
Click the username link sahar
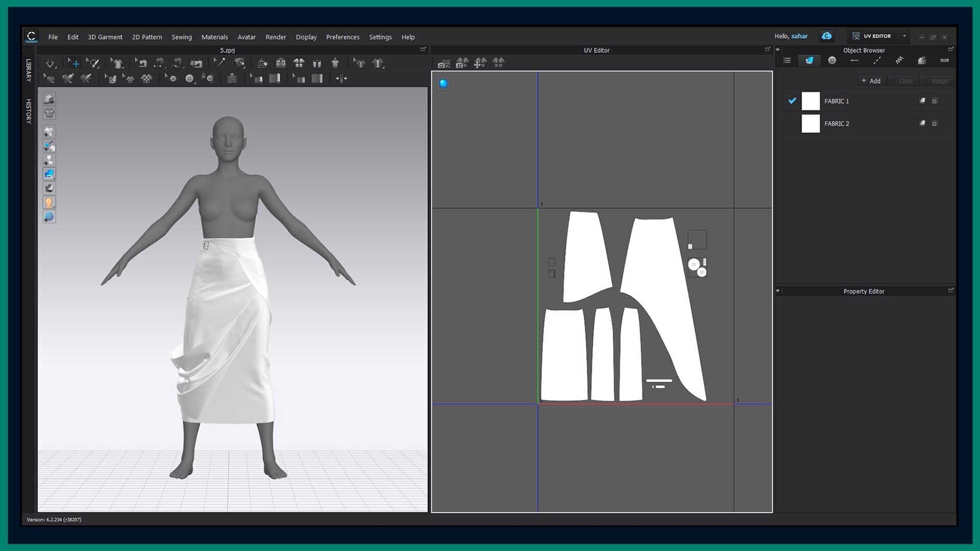[799, 36]
